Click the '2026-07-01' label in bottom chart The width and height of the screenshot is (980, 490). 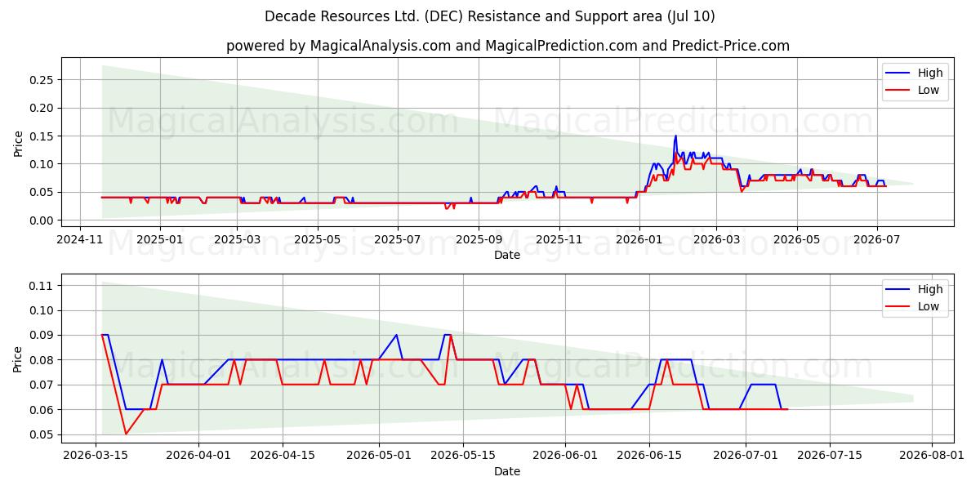coord(746,457)
